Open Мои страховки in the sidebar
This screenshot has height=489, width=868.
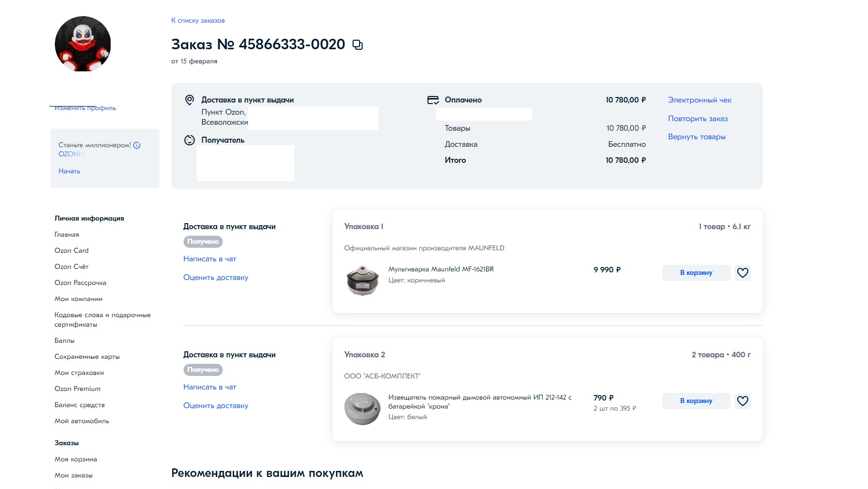(x=79, y=373)
